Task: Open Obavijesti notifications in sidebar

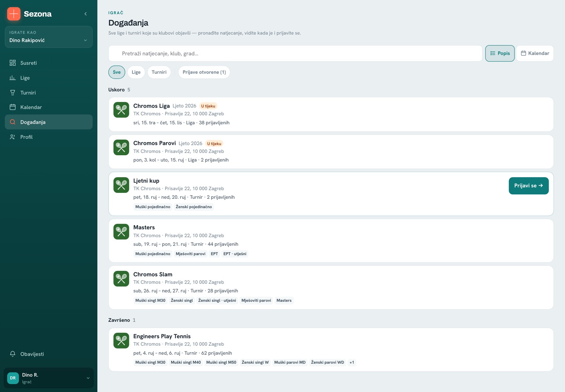Action: 49,354
